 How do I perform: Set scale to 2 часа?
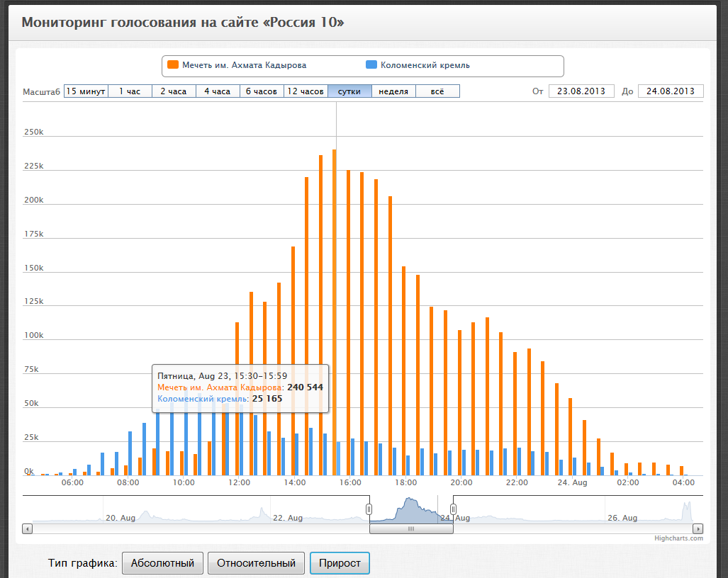coord(174,91)
